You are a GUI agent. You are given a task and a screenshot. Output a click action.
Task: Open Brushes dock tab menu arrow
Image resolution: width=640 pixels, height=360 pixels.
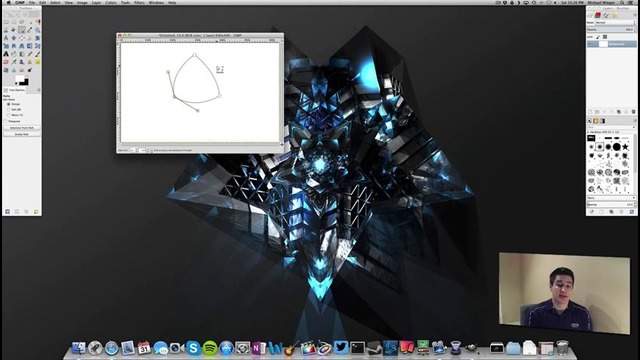pos(635,121)
